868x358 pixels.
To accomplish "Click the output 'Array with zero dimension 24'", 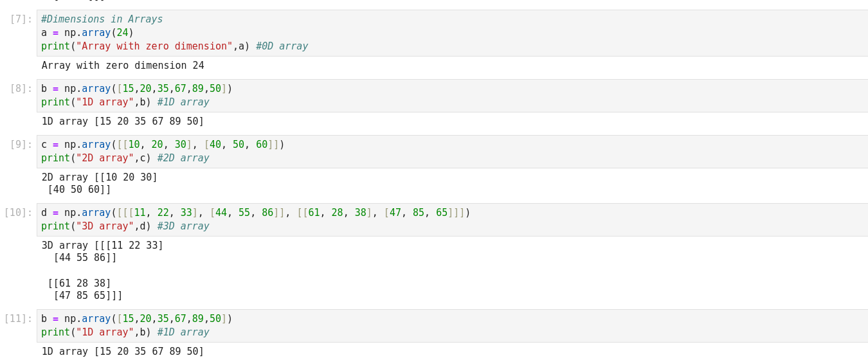I will (x=123, y=66).
